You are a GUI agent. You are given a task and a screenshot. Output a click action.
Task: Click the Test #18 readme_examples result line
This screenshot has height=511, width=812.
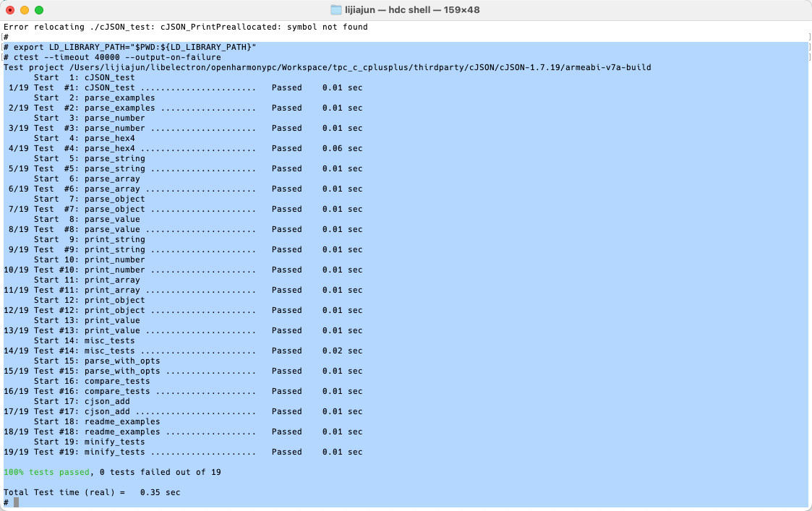tap(183, 431)
